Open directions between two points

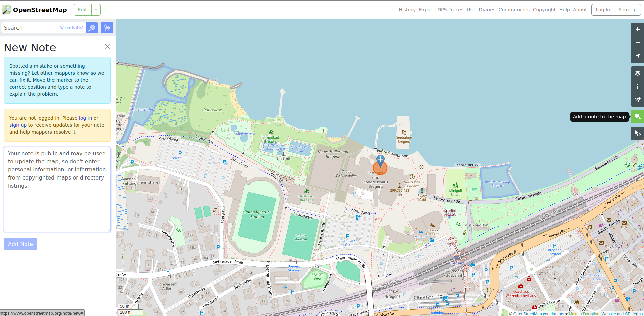107,28
